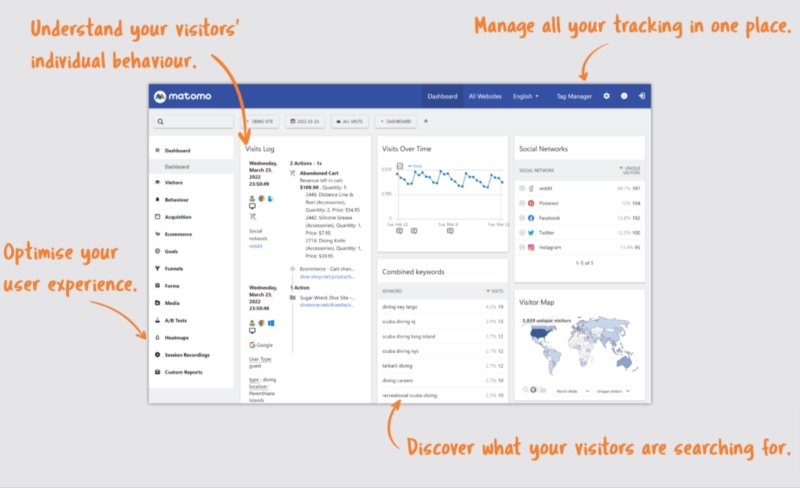Click the reddit icon in Social Networks
800x488 pixels.
click(531, 188)
